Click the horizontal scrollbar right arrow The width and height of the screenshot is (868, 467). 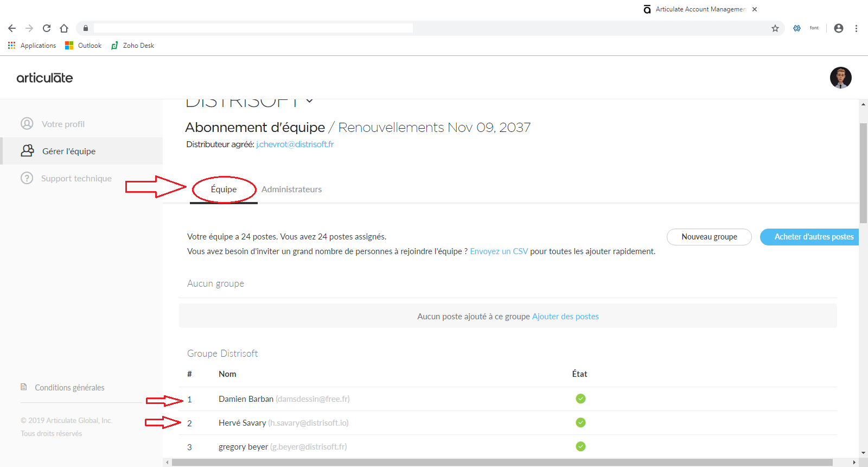coord(854,463)
